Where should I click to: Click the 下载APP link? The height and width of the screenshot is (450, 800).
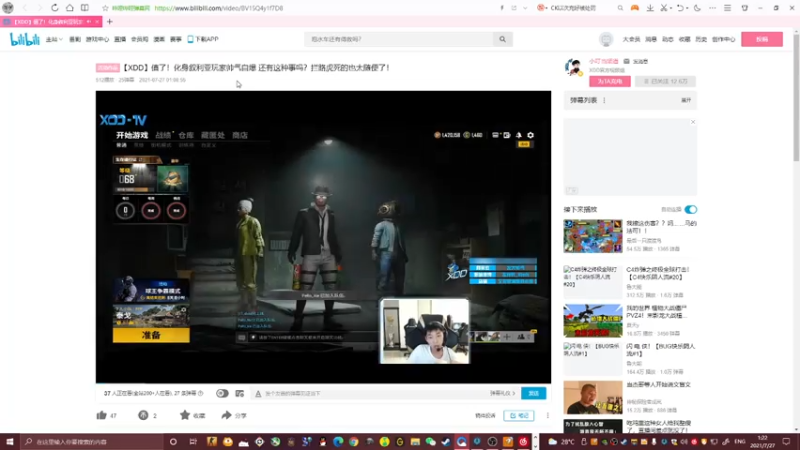point(203,39)
